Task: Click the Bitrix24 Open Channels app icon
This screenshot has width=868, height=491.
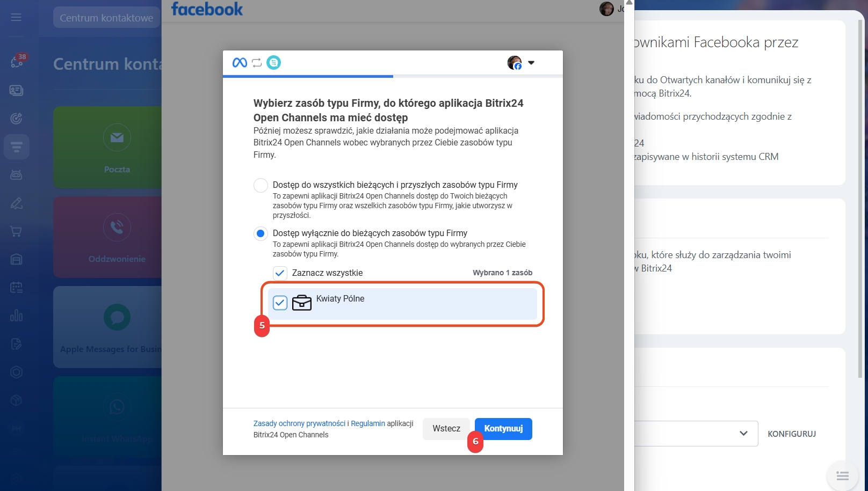Action: 274,63
